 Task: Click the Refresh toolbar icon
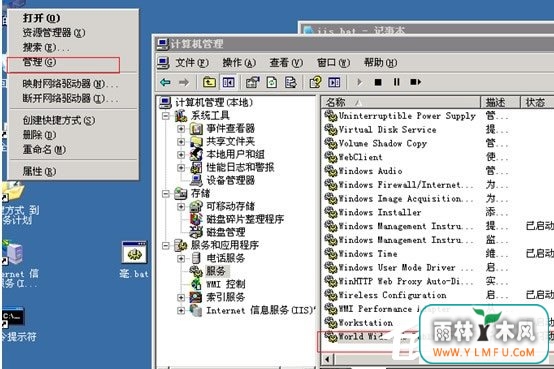point(272,82)
